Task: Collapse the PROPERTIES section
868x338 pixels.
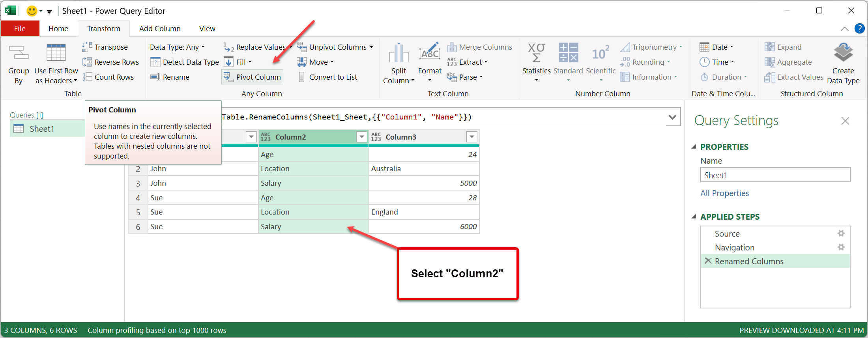Action: pos(694,147)
